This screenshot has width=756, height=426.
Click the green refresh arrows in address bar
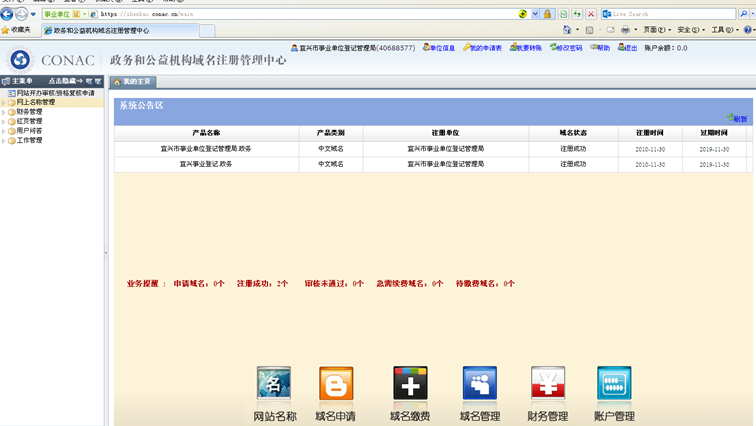577,14
